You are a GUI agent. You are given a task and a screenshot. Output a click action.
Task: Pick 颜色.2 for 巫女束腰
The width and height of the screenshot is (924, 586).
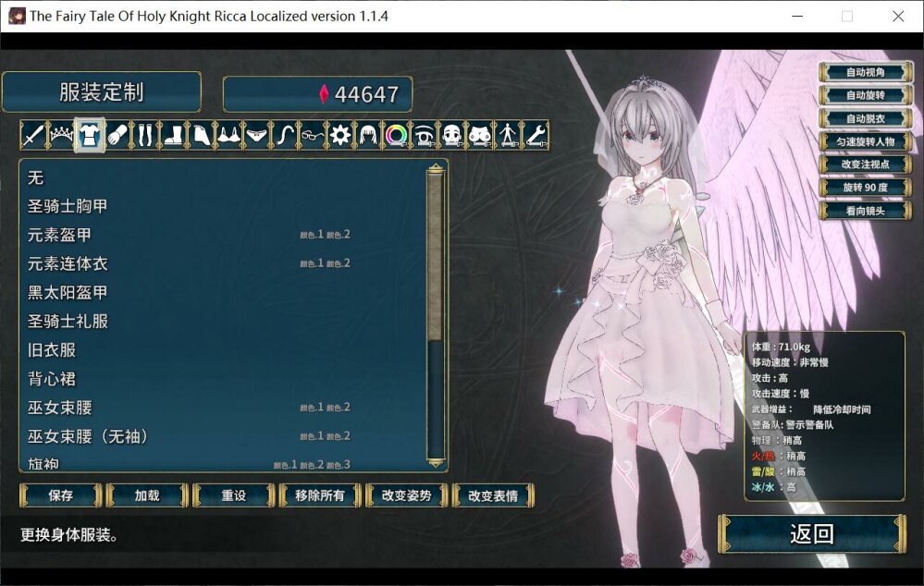[339, 407]
